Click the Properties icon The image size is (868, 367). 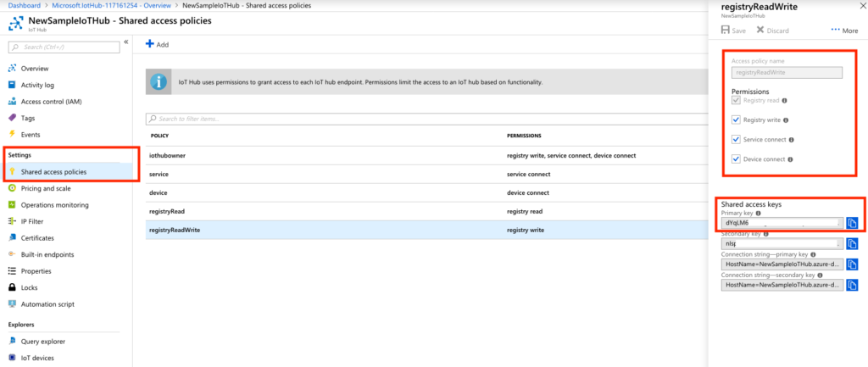tap(12, 271)
